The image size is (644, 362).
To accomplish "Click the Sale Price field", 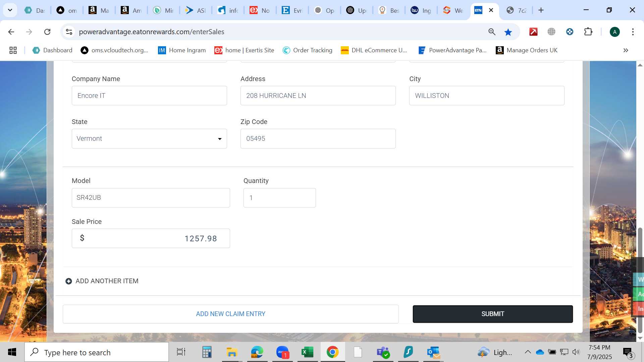I will click(151, 238).
